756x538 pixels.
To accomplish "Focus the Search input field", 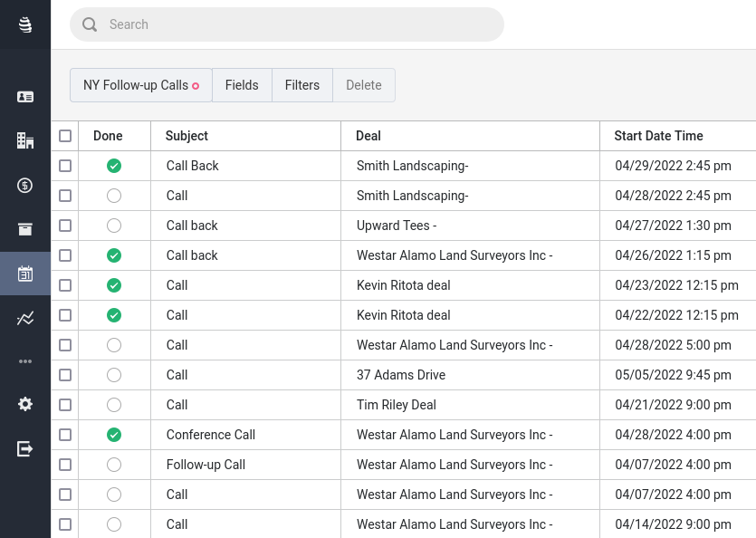I will (x=287, y=24).
